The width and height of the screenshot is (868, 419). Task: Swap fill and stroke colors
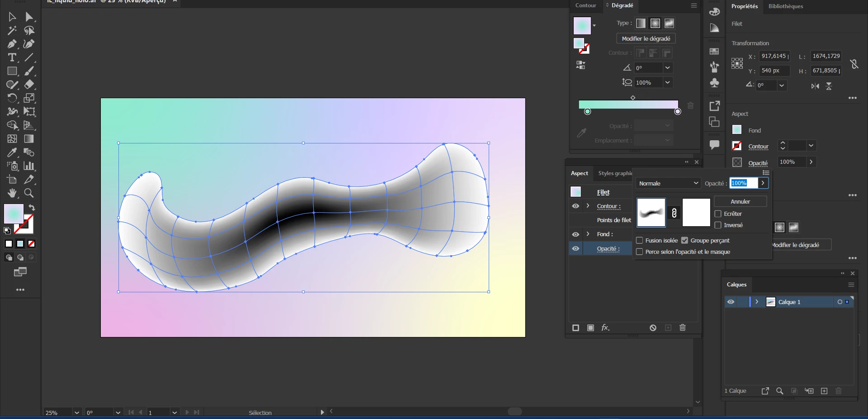32,208
